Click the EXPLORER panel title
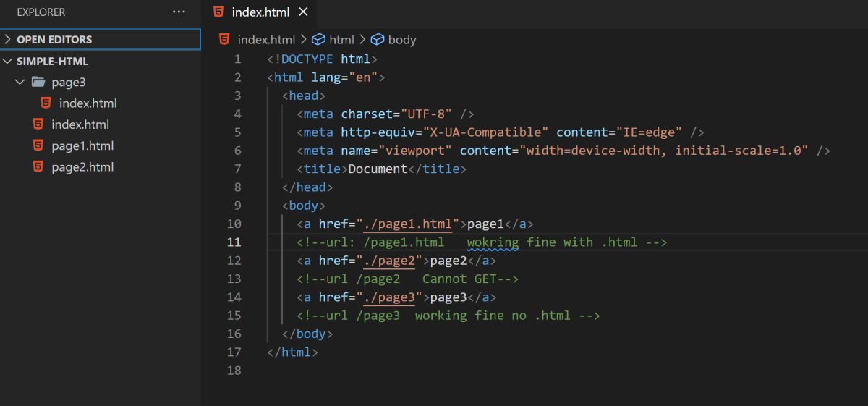This screenshot has height=406, width=868. pyautogui.click(x=41, y=12)
